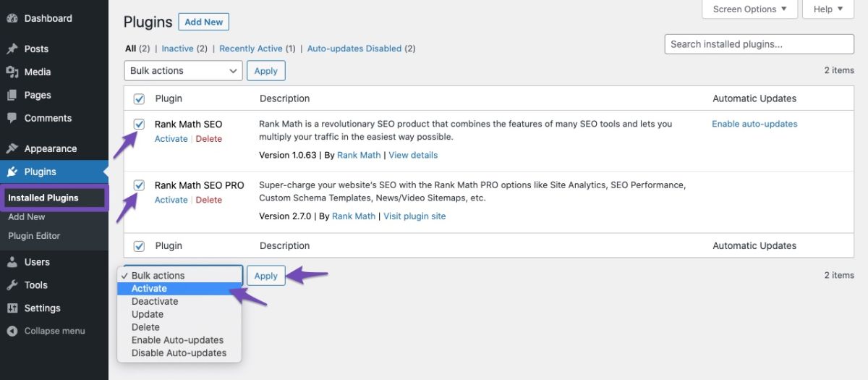Click the Pages icon in the sidebar
Image resolution: width=868 pixels, height=380 pixels.
[12, 95]
